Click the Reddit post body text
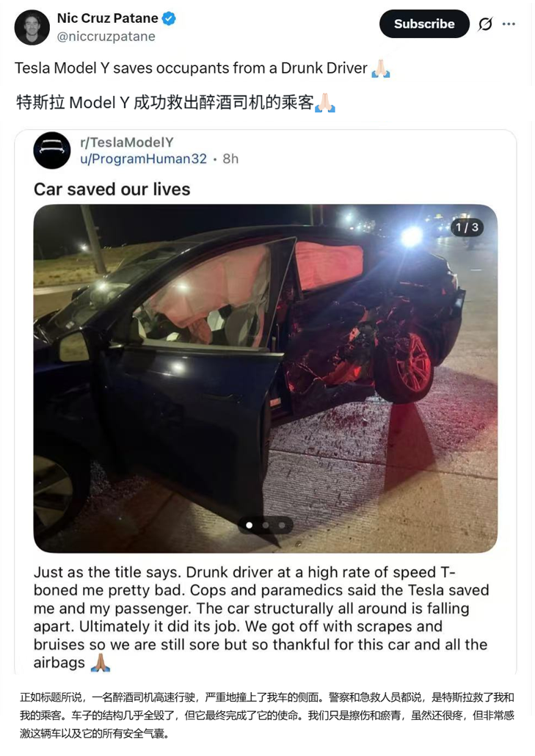The width and height of the screenshot is (535, 756). 261,617
